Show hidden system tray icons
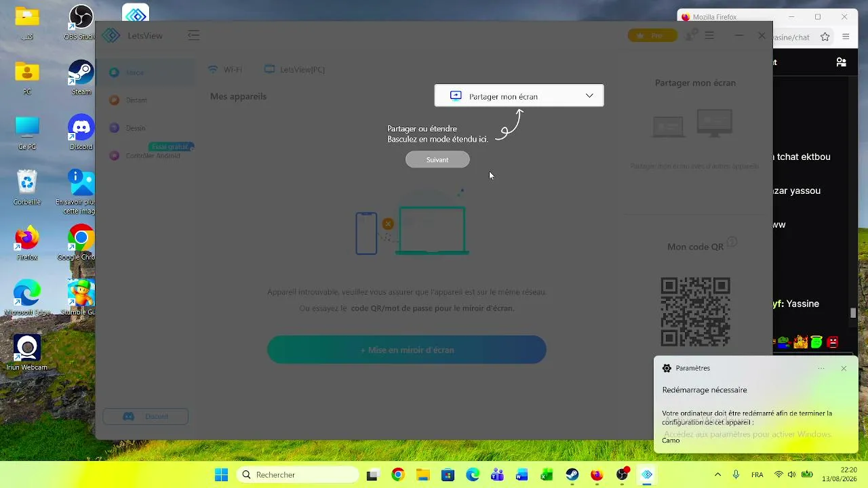This screenshot has width=868, height=488. [x=717, y=475]
